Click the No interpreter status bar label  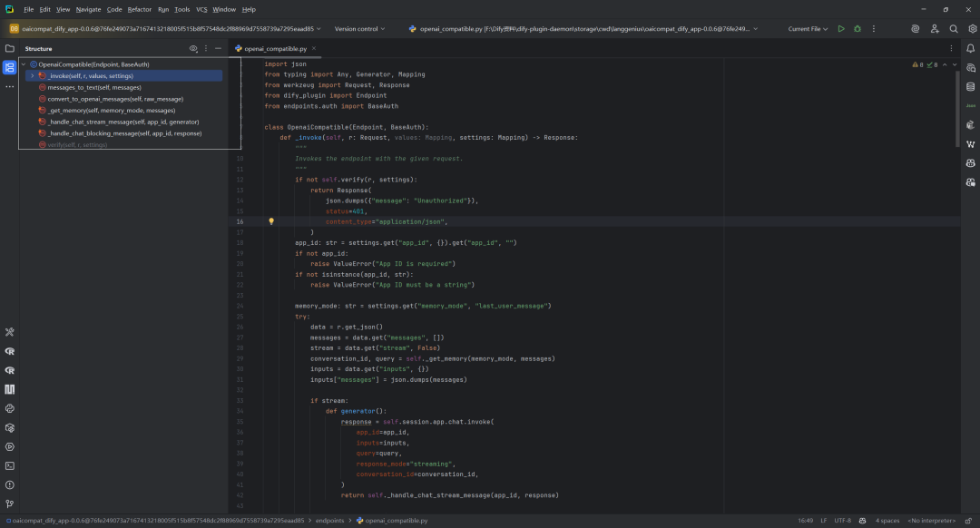[x=931, y=521]
